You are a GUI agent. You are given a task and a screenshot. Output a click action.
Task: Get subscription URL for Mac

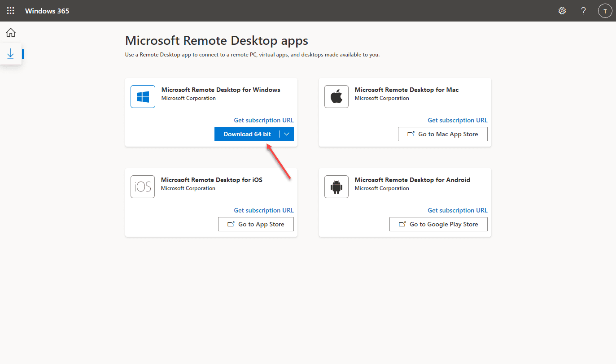pyautogui.click(x=457, y=120)
